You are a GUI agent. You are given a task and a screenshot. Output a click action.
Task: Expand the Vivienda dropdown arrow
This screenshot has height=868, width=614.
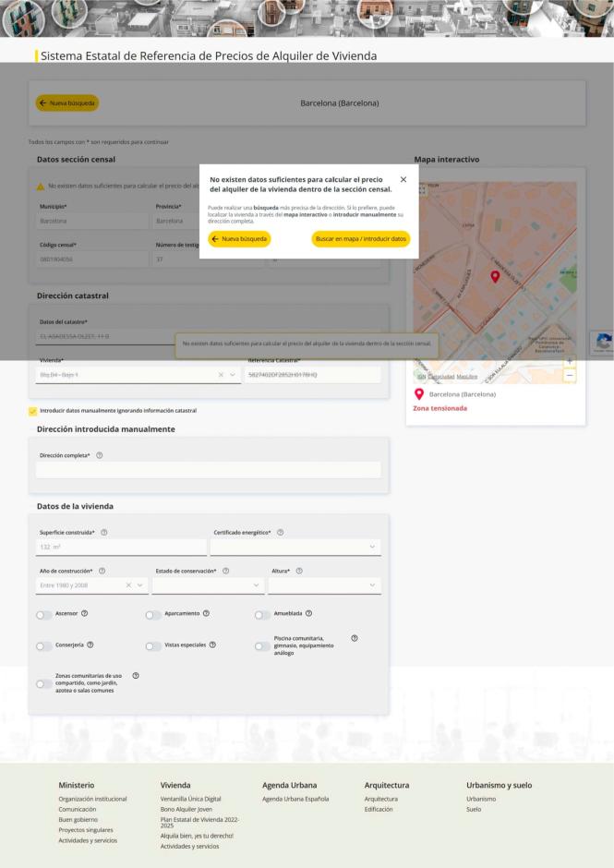click(x=233, y=375)
